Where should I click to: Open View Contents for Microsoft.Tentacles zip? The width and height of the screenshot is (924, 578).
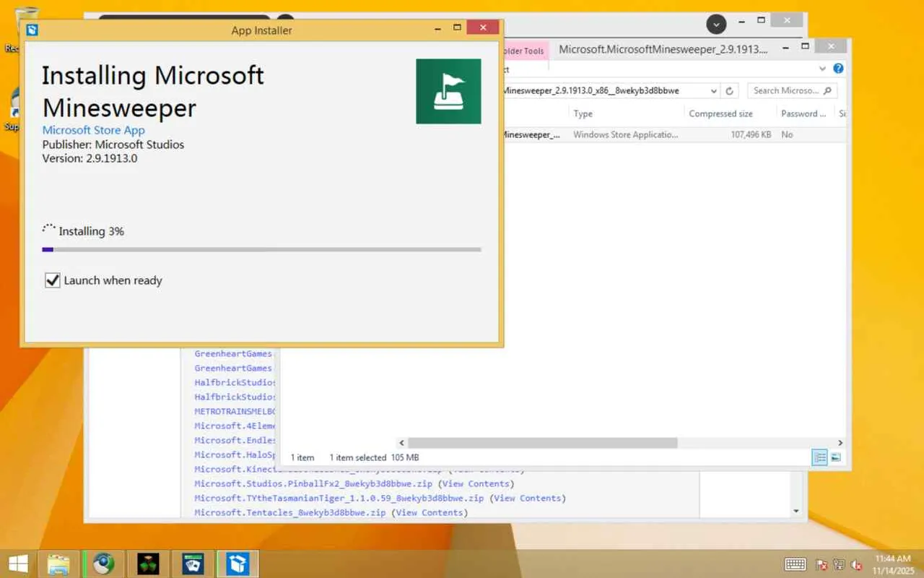430,512
